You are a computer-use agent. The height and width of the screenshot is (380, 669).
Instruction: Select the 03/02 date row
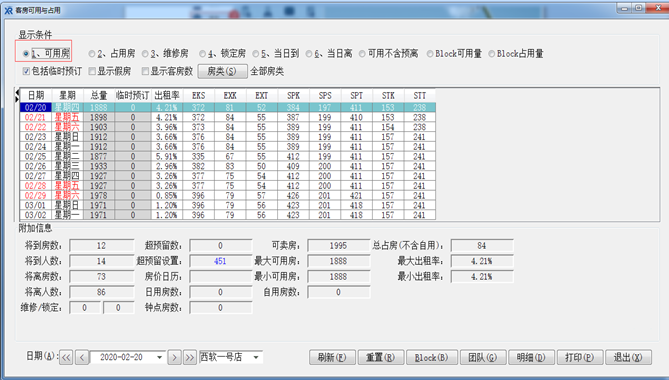(227, 215)
